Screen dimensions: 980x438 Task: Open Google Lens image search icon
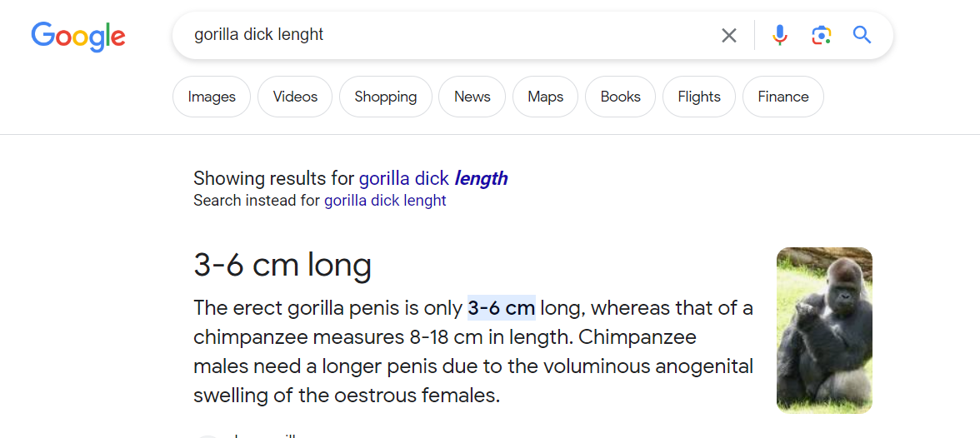tap(822, 35)
